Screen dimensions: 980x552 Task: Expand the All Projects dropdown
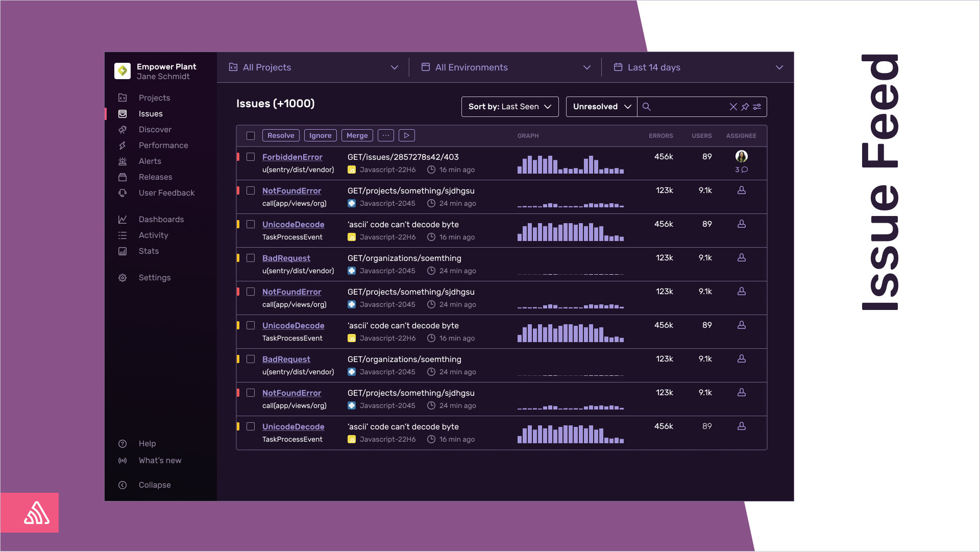point(313,67)
